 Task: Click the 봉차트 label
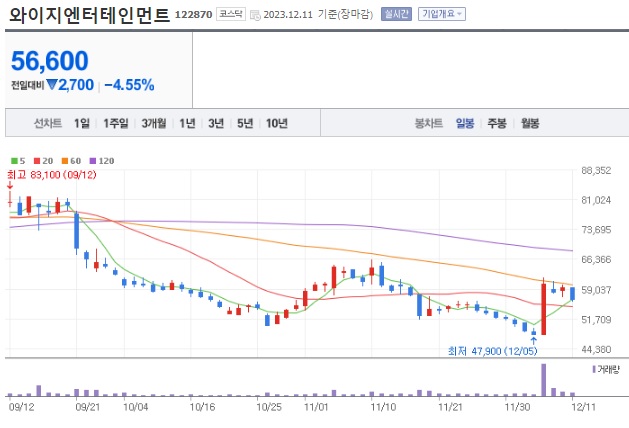click(428, 123)
